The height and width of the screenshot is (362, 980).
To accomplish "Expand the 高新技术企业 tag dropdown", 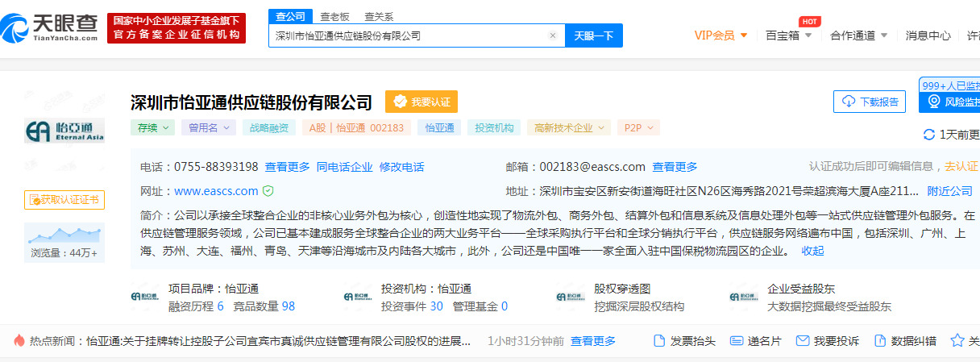I will tap(568, 127).
